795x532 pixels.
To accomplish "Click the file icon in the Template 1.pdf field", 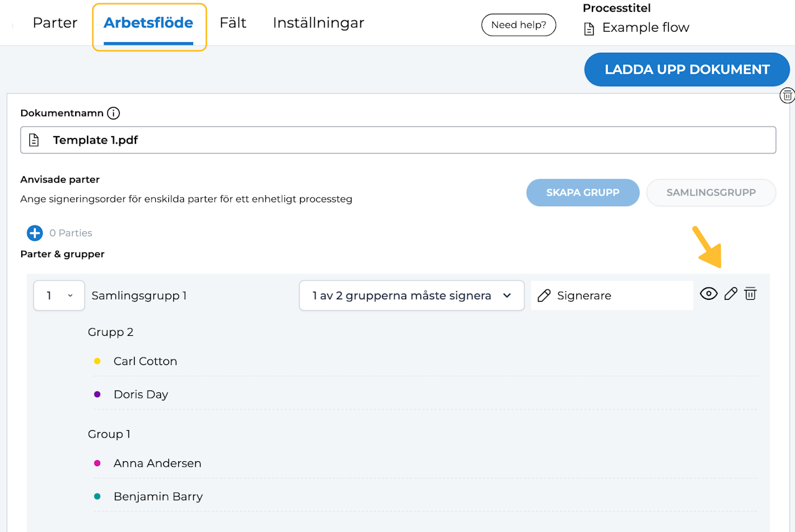I will tap(35, 140).
